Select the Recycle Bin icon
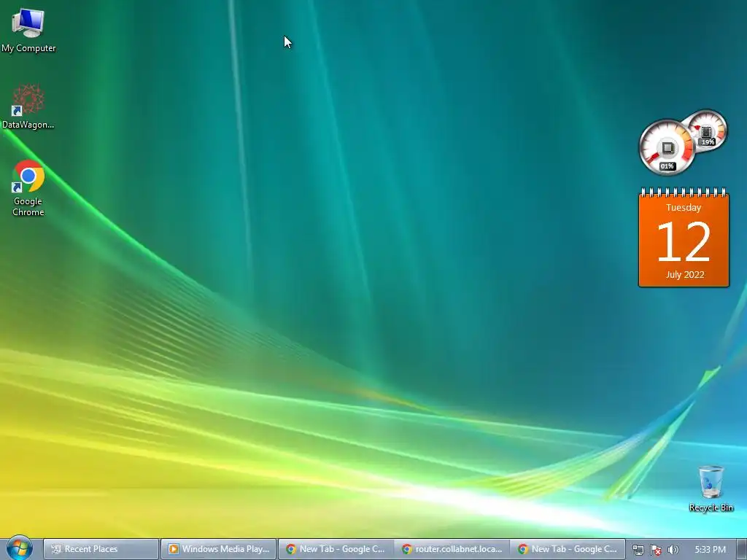 point(711,488)
